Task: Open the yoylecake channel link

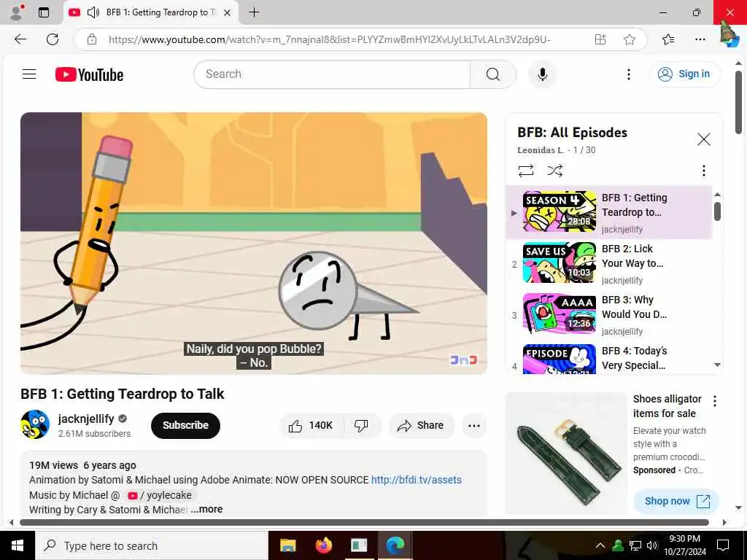Action: point(161,495)
